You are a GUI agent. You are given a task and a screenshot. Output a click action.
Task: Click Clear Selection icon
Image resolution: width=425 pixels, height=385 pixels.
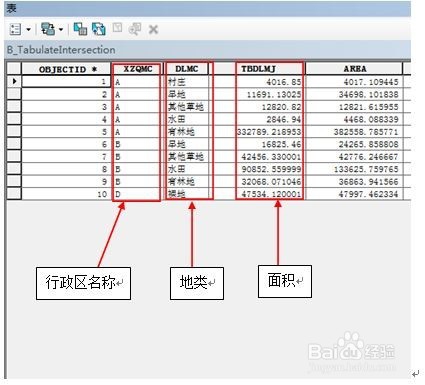pyautogui.click(x=117, y=28)
